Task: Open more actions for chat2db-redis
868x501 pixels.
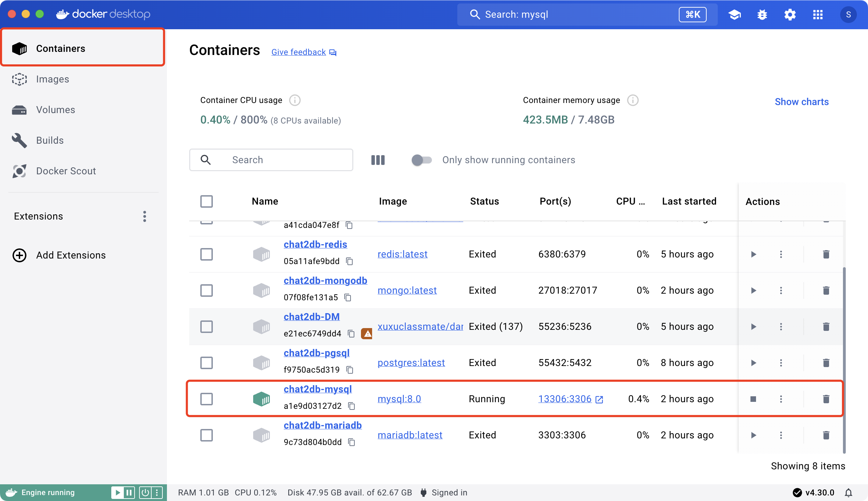Action: pos(781,254)
